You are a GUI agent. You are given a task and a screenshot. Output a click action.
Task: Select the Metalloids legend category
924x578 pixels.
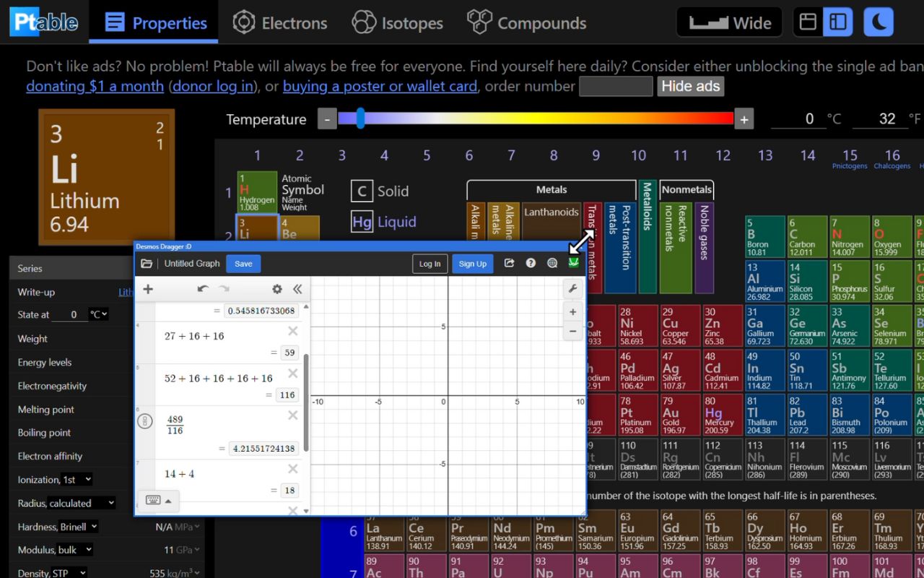tap(647, 236)
